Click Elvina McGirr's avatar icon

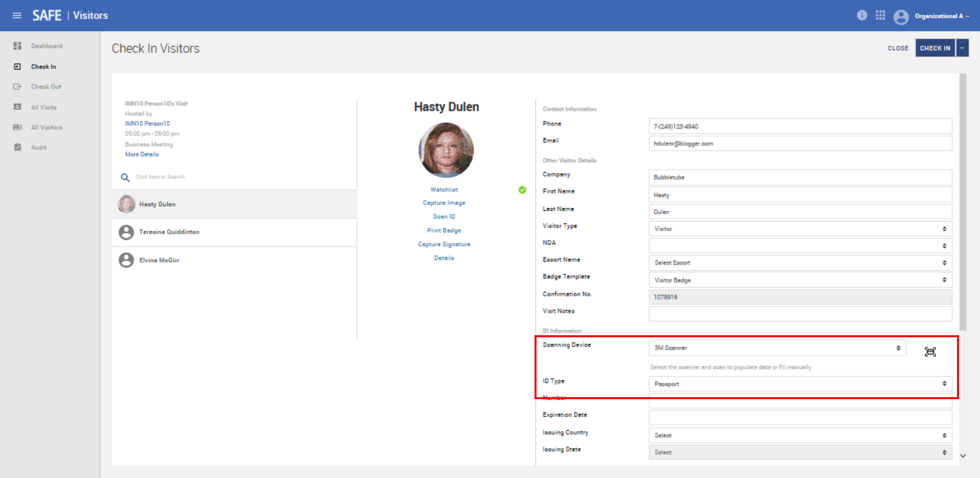tap(126, 260)
